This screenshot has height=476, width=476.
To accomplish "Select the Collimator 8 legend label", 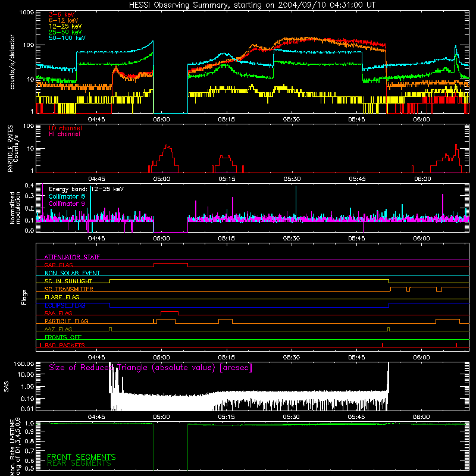I will tap(67, 196).
